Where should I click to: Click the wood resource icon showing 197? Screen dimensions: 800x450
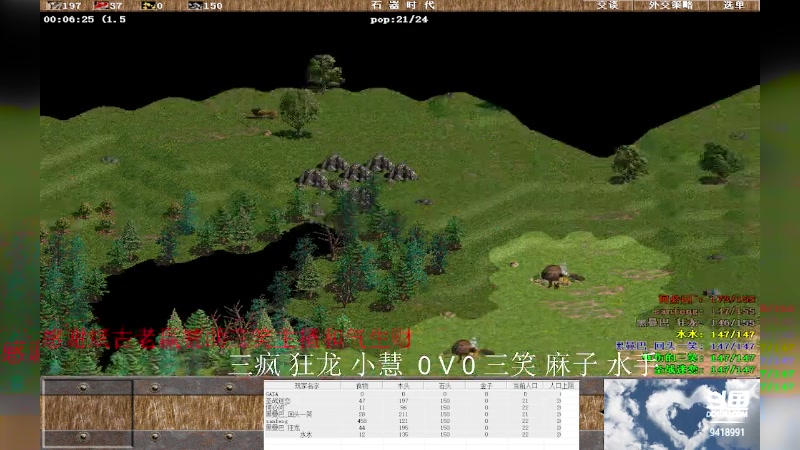point(54,6)
